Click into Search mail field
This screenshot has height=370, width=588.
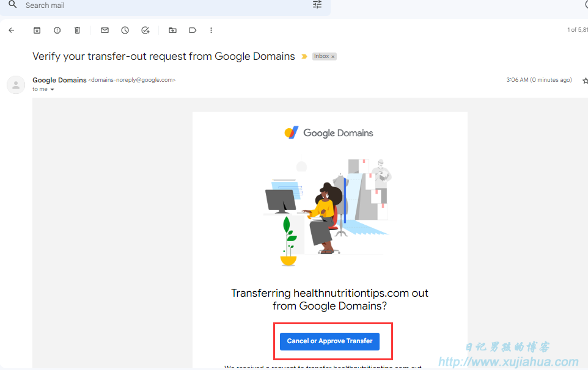165,5
